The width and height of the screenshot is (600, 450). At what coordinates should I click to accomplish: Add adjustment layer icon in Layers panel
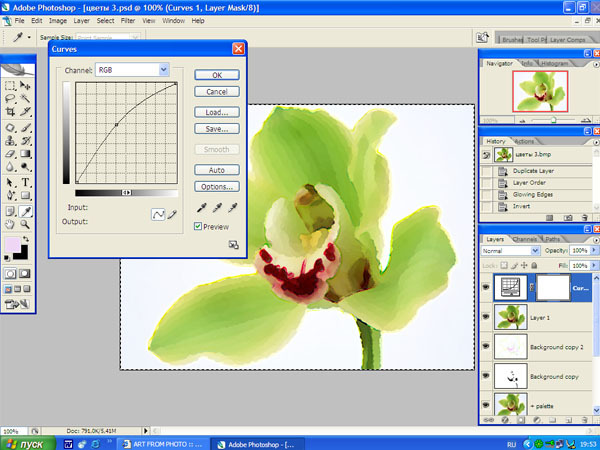point(537,420)
